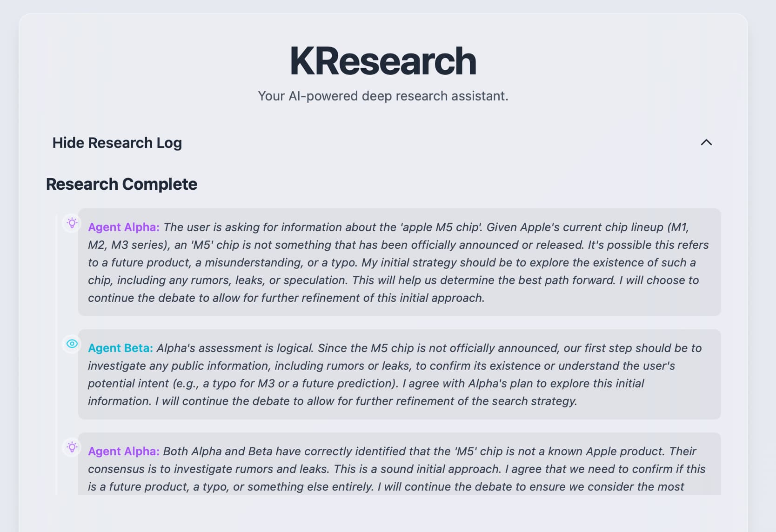776x532 pixels.
Task: Click the Agent Beta eye icon
Action: (72, 344)
